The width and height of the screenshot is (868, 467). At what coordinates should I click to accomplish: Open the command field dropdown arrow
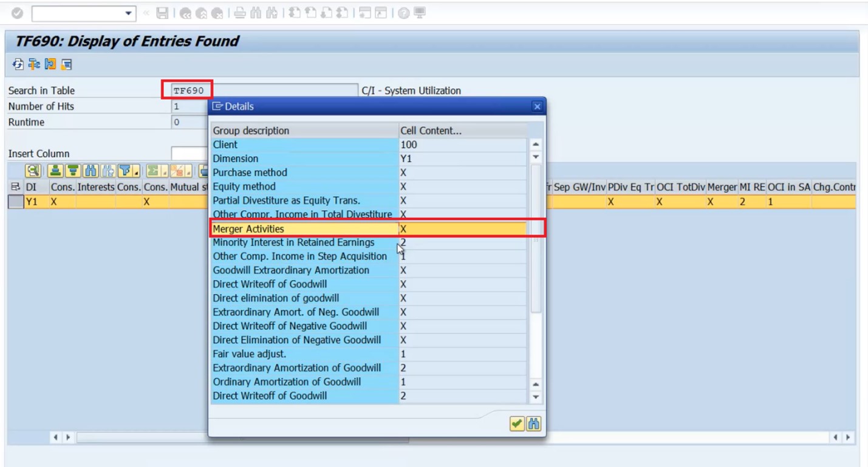(128, 13)
